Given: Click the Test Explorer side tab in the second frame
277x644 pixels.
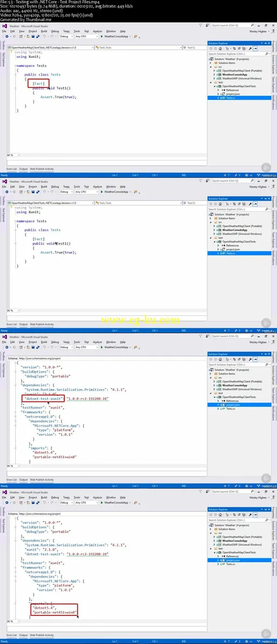Looking at the screenshot, I should point(3,214).
